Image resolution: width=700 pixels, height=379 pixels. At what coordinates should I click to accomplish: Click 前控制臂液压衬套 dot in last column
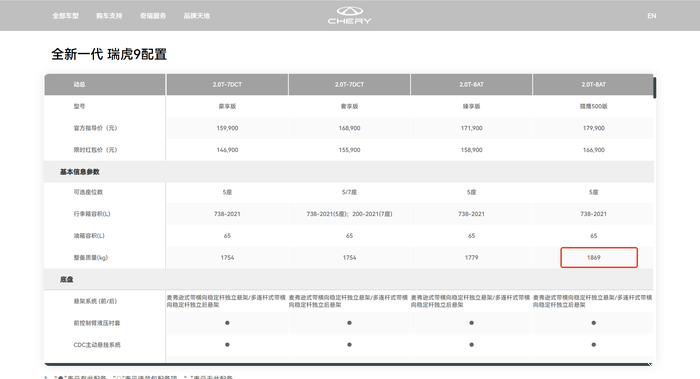pyautogui.click(x=593, y=323)
